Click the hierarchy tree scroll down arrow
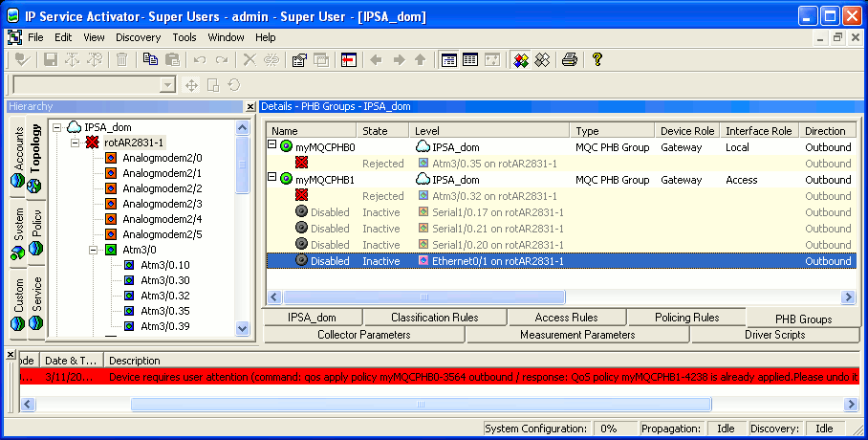The image size is (868, 440). pos(243,328)
